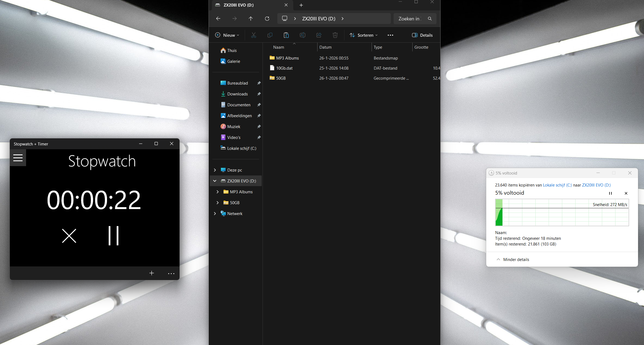Open the Nieuw dropdown menu
The width and height of the screenshot is (644, 345).
(227, 35)
